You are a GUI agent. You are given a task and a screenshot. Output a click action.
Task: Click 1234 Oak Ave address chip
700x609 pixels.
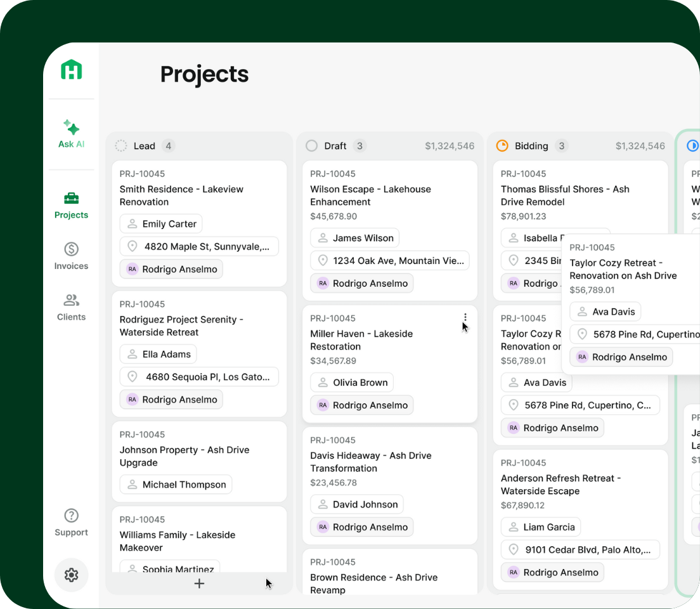(390, 261)
